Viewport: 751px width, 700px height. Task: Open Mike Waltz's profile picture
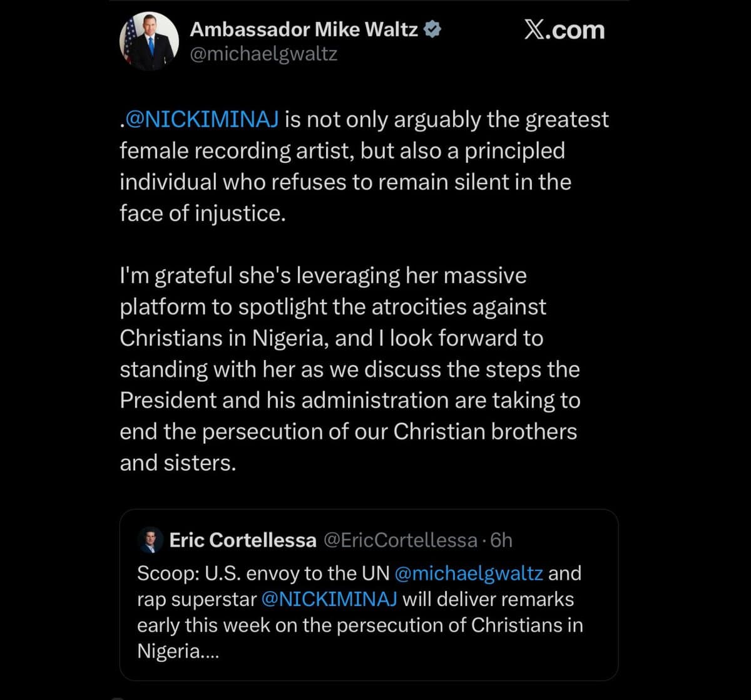(x=150, y=41)
